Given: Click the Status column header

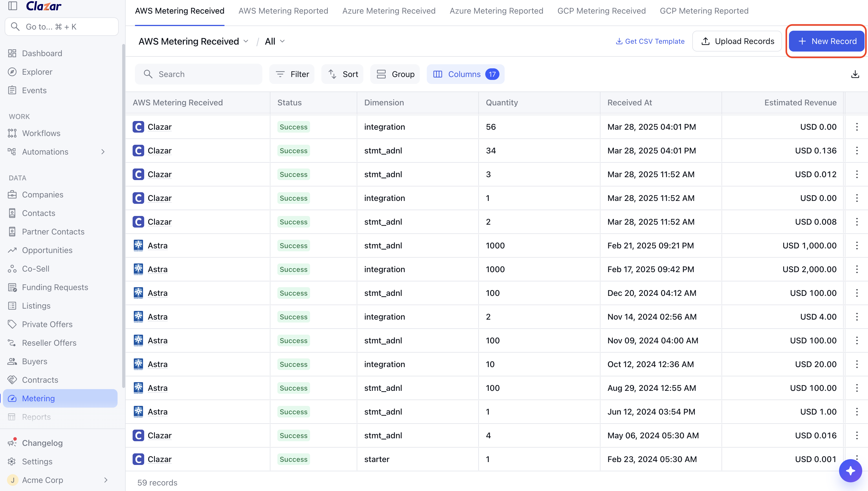Looking at the screenshot, I should (289, 102).
